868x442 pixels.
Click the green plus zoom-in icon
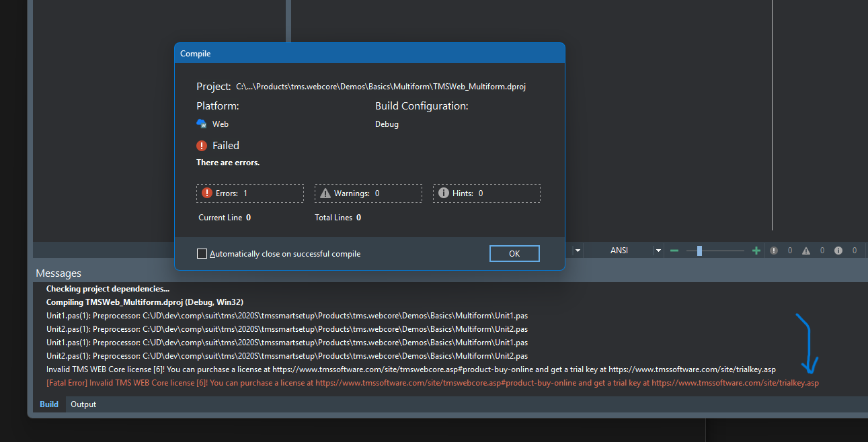pyautogui.click(x=756, y=251)
